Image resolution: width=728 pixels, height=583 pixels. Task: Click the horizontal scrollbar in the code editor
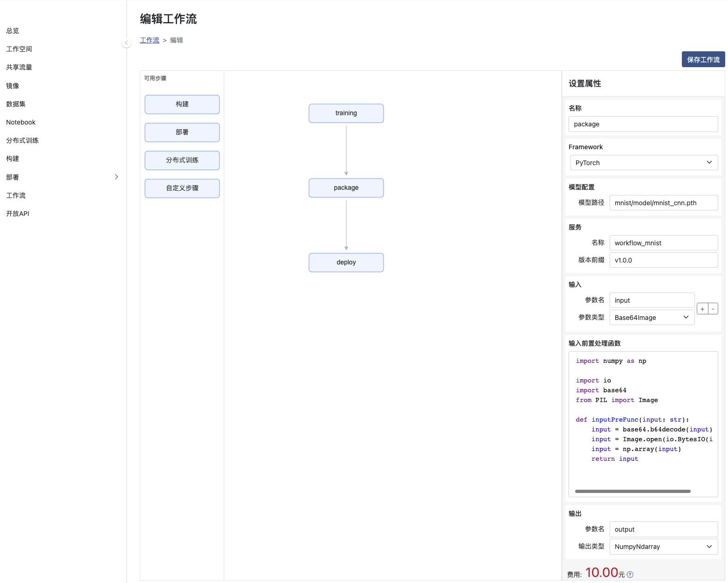coord(632,491)
